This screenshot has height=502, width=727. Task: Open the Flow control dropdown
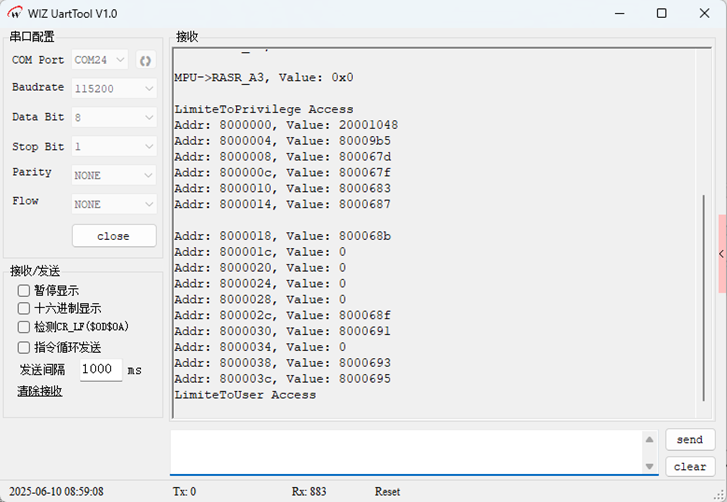[x=114, y=204]
